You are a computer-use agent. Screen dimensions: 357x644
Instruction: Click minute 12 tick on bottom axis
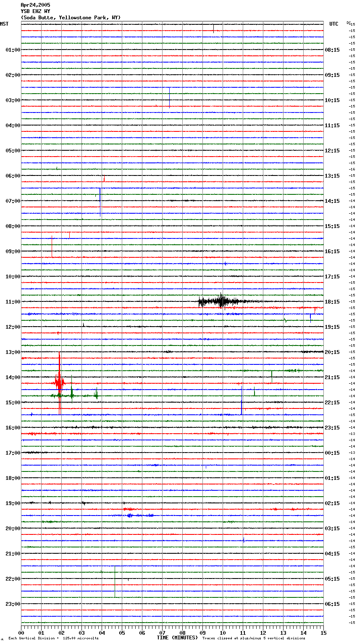coord(263,633)
